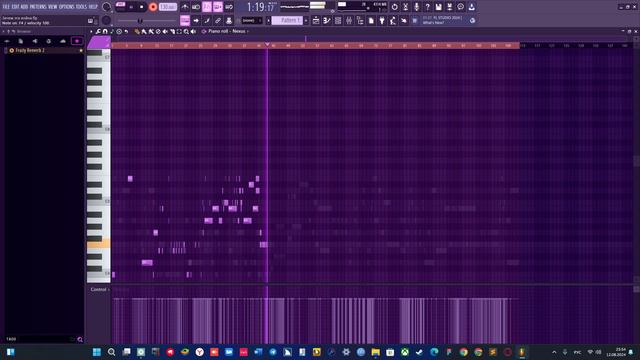
Task: Click the link chain toolbar button
Action: (x=218, y=20)
